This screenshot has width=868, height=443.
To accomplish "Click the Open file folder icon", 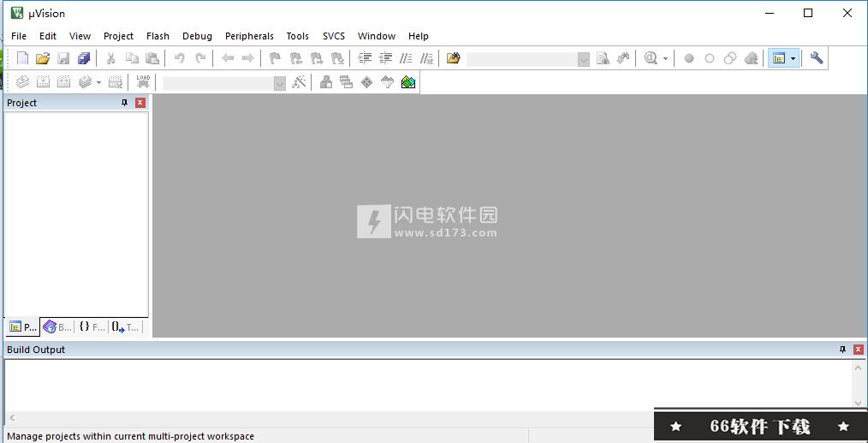I will point(43,57).
